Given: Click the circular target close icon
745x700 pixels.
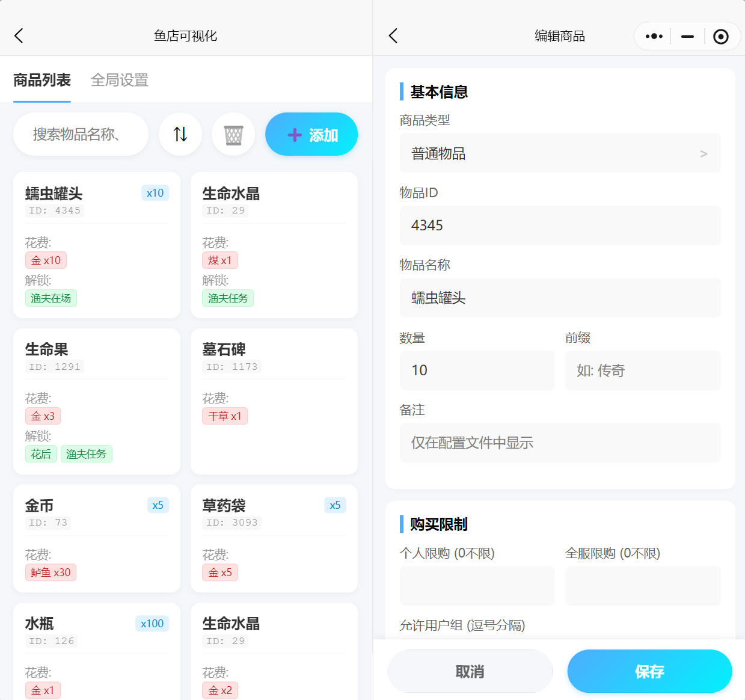Looking at the screenshot, I should (720, 37).
